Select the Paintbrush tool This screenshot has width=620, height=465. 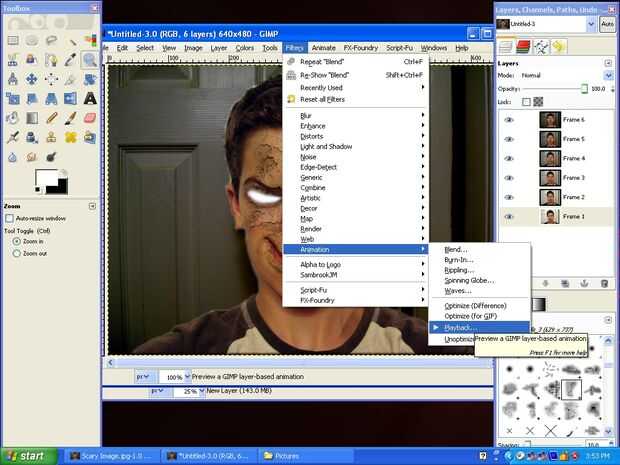[71, 118]
